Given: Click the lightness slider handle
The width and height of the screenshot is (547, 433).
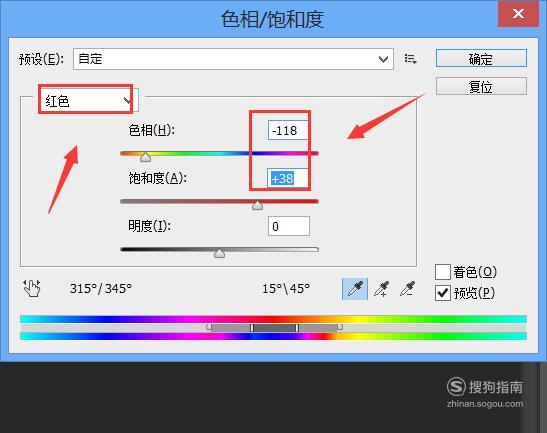Looking at the screenshot, I should (219, 253).
